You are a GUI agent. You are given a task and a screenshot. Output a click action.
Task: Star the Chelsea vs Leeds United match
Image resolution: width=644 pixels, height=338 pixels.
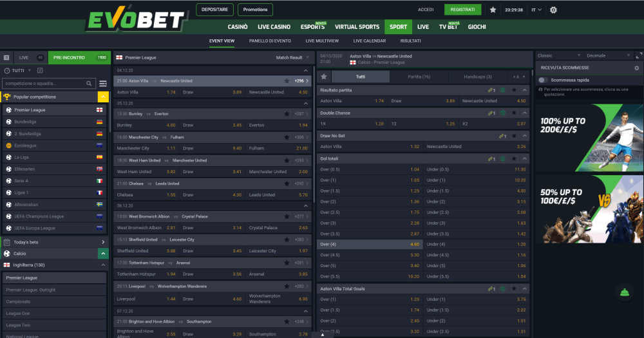click(x=287, y=183)
